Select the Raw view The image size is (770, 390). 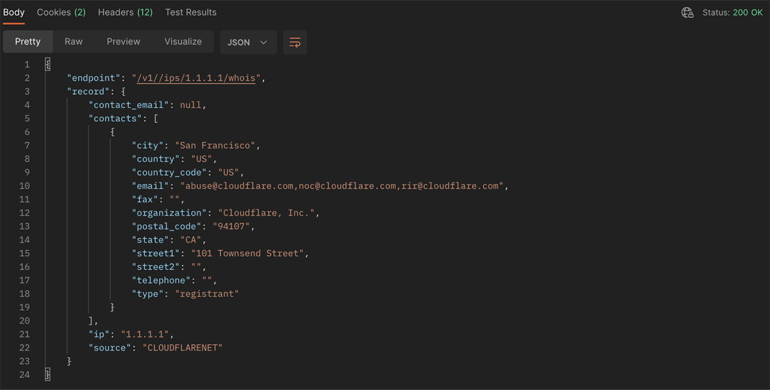click(73, 42)
